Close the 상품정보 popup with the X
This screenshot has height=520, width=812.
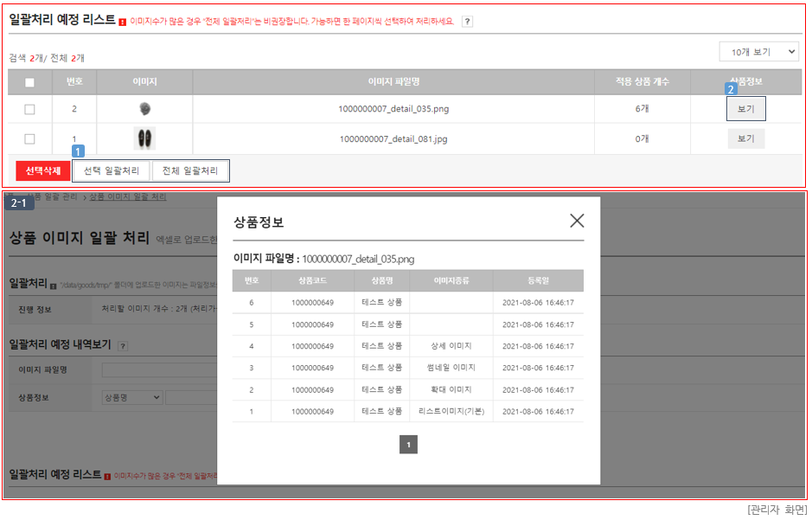577,221
